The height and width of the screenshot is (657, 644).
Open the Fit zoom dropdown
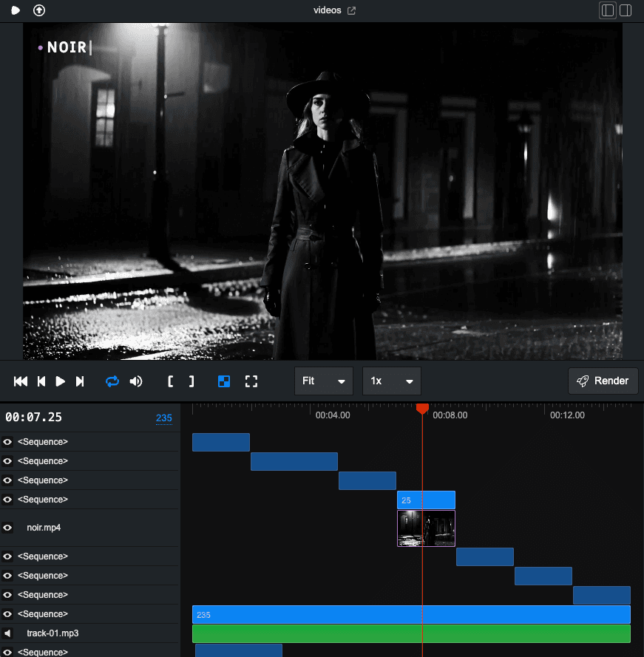323,381
